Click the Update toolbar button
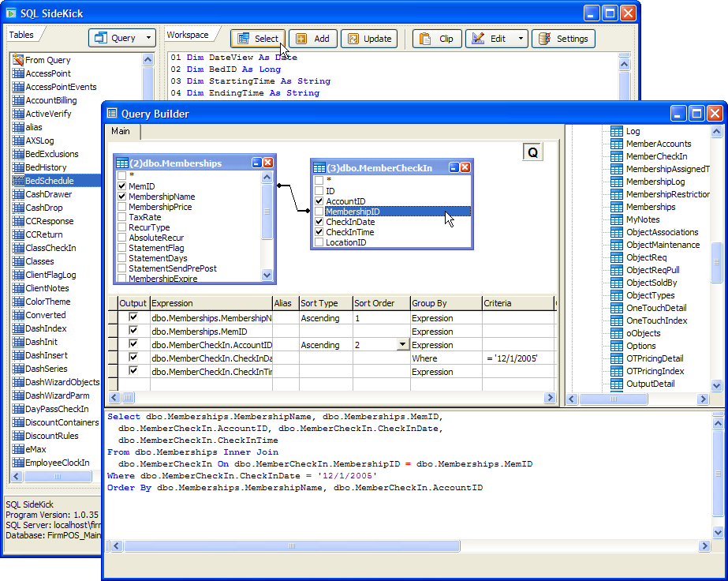Screen dimensions: 728x581 coord(370,39)
